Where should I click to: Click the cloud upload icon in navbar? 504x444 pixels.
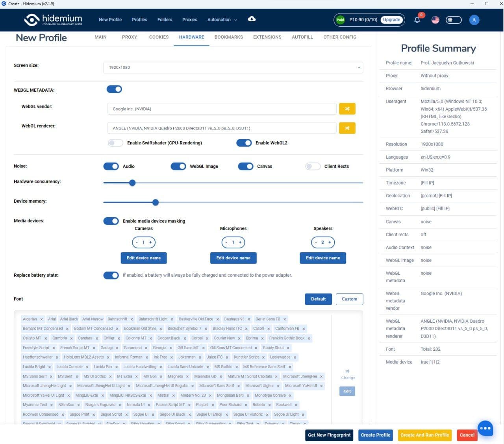[x=252, y=19]
